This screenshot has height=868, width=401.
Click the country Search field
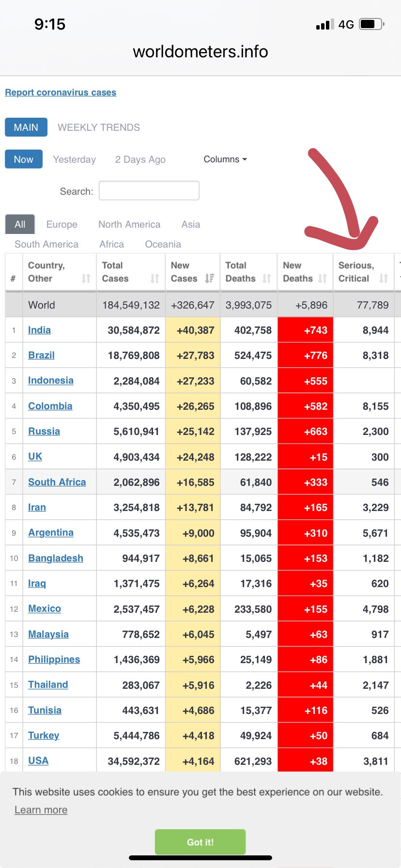click(x=149, y=190)
